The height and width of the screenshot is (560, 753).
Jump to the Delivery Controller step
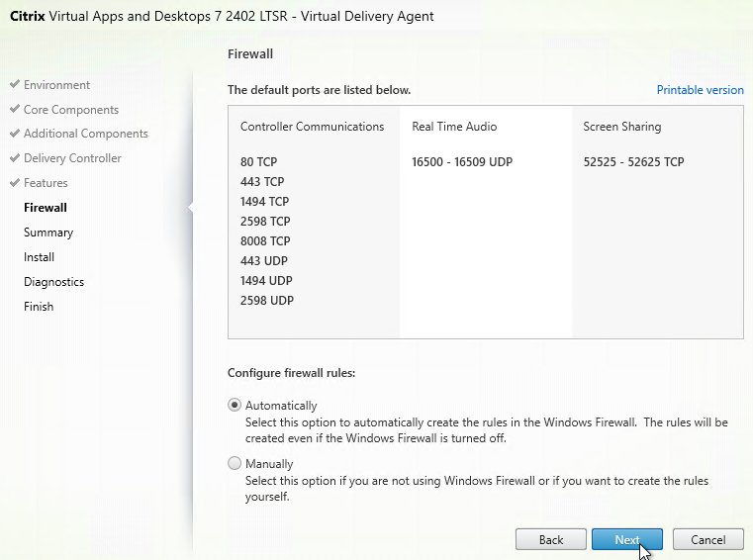point(72,158)
